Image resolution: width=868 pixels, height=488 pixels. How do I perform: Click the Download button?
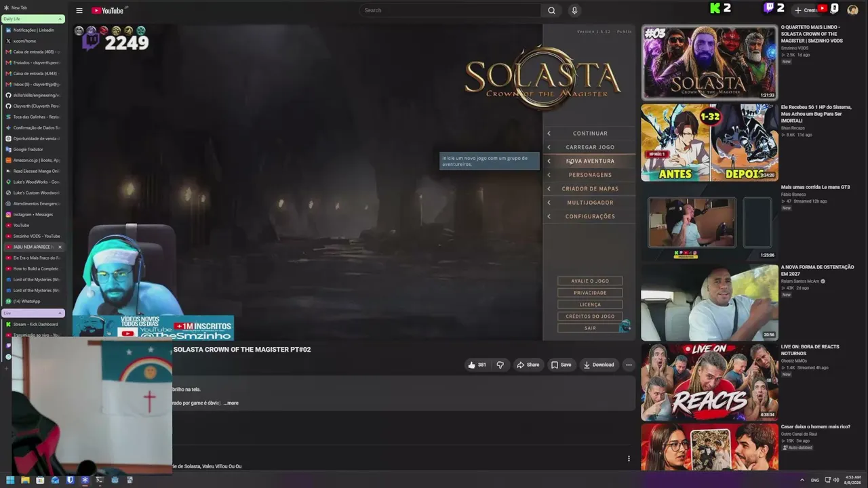click(599, 365)
